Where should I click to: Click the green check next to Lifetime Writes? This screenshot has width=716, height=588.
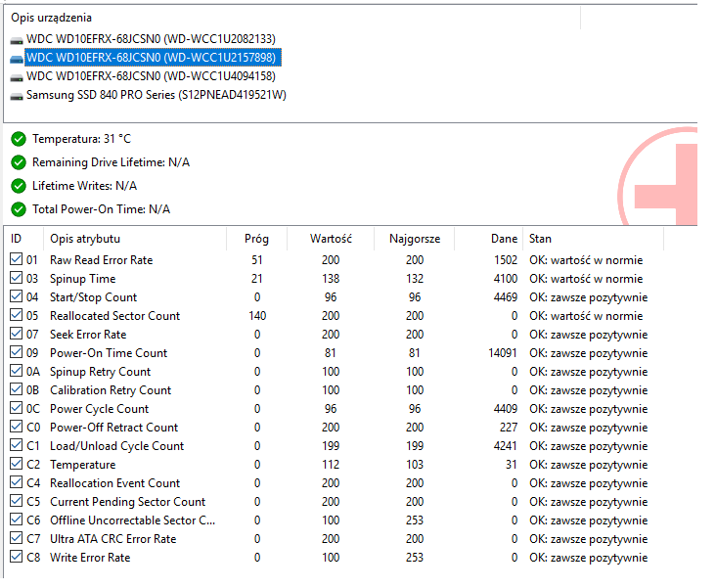(19, 186)
